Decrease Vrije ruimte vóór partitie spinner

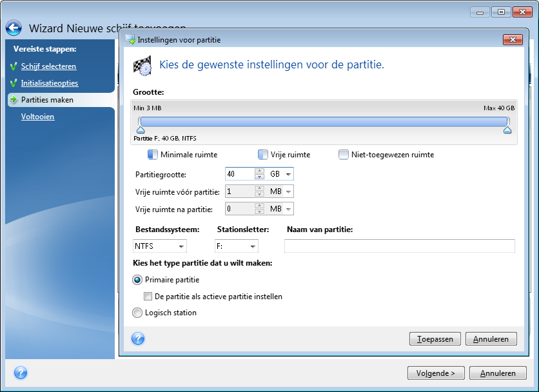260,194
